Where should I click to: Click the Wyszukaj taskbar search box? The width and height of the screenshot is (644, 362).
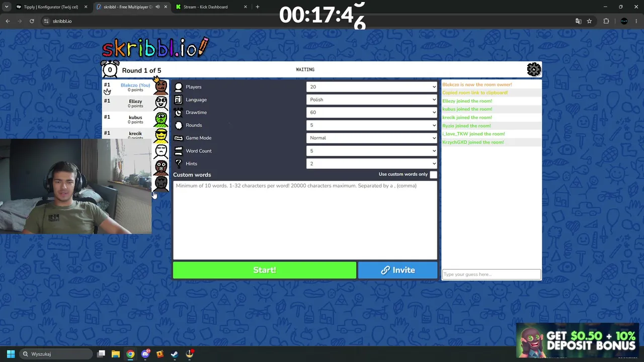(x=55, y=354)
